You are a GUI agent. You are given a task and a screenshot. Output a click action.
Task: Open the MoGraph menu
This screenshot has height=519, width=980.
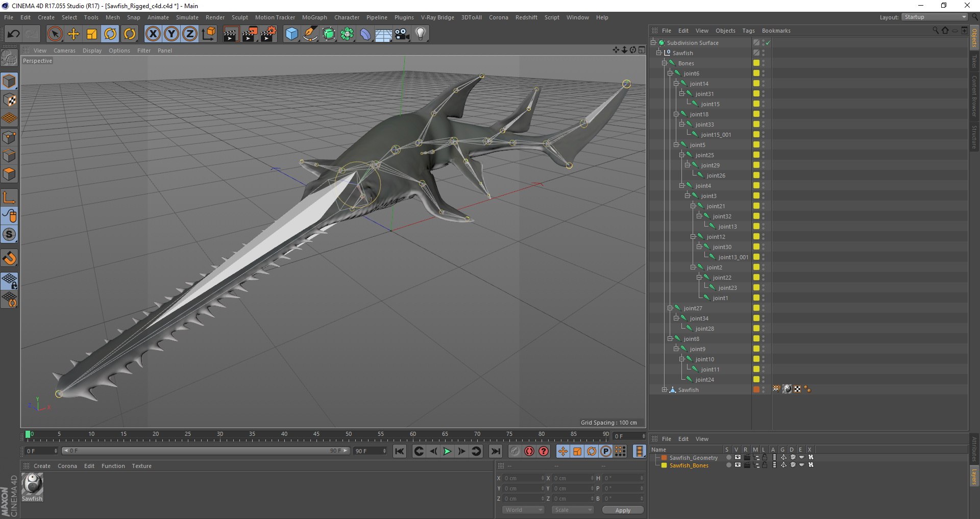click(314, 17)
